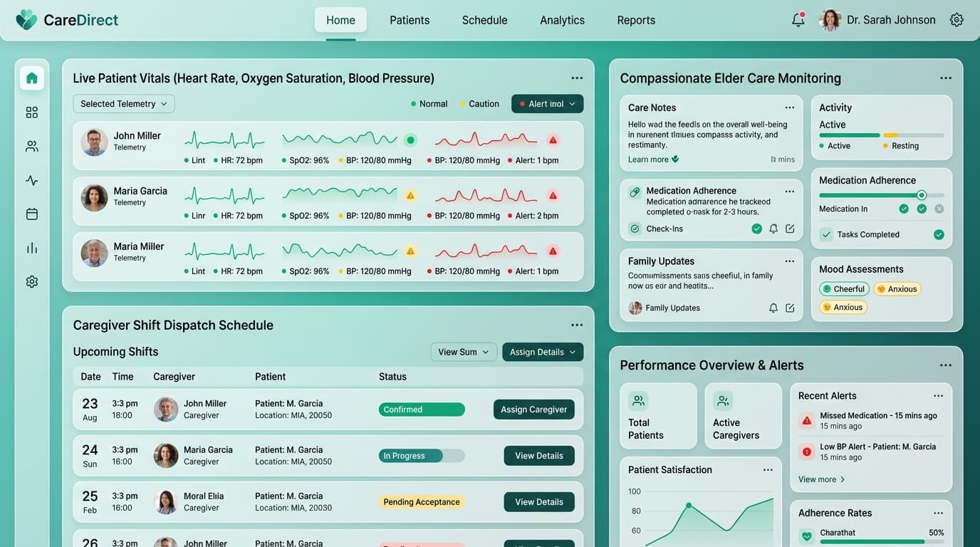The width and height of the screenshot is (980, 547).
Task: Click View Details for Maria Garcia's shift
Action: [x=539, y=456]
